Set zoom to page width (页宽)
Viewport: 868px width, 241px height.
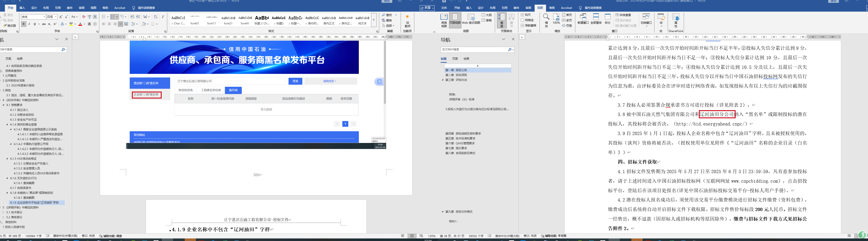[x=567, y=26]
